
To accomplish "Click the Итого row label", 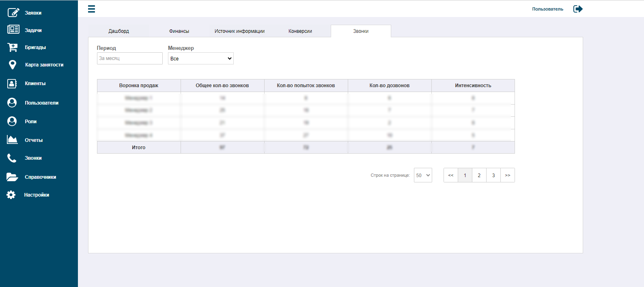I will [x=139, y=148].
